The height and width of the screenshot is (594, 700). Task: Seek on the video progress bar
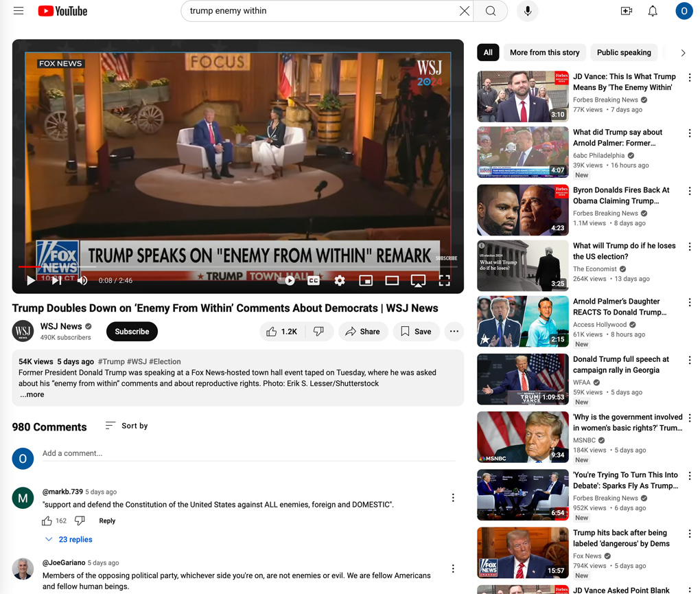pyautogui.click(x=237, y=266)
